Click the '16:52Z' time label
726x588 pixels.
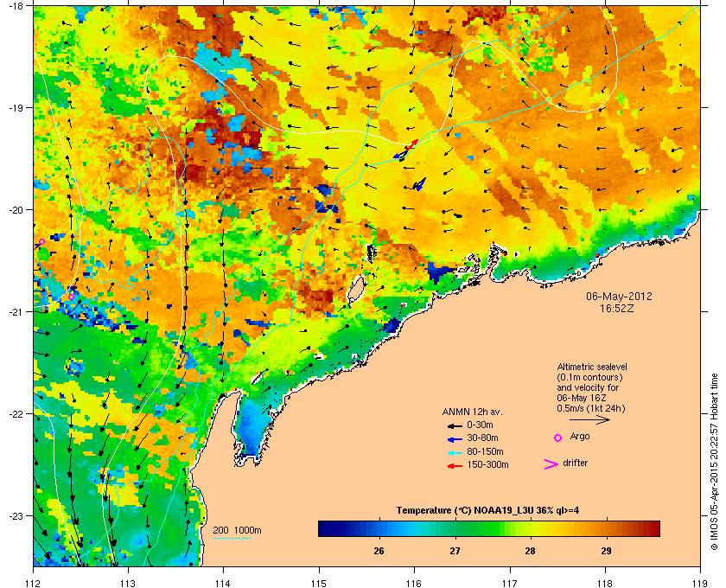pos(617,308)
